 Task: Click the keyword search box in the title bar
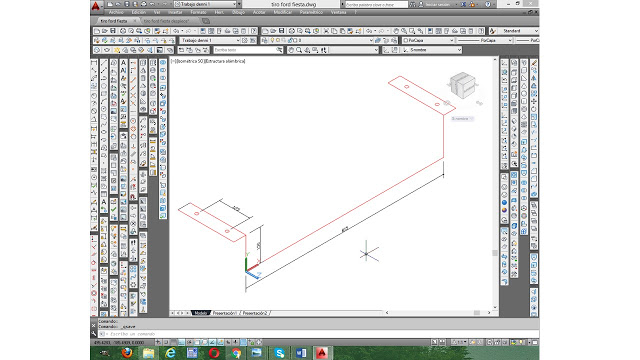376,4
